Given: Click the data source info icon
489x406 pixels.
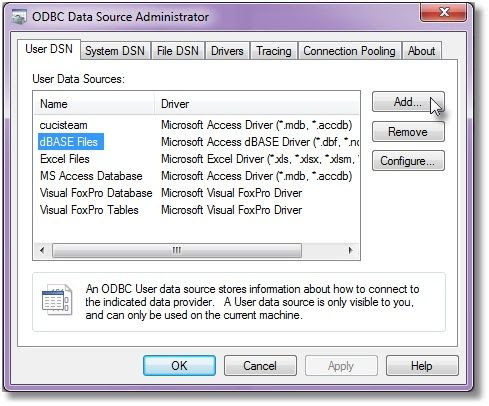Looking at the screenshot, I should click(x=57, y=300).
